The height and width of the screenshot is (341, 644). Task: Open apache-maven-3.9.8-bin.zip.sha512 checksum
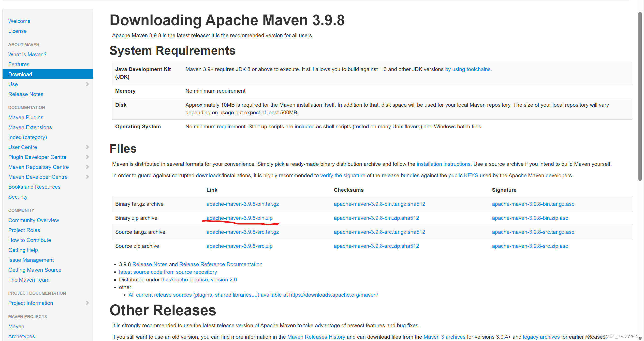pyautogui.click(x=376, y=218)
